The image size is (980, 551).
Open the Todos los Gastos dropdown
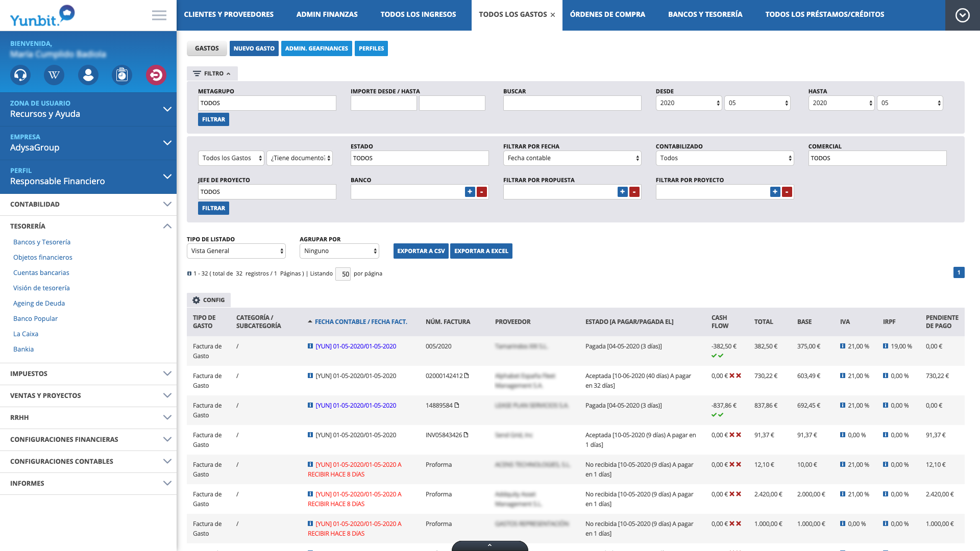pos(231,158)
